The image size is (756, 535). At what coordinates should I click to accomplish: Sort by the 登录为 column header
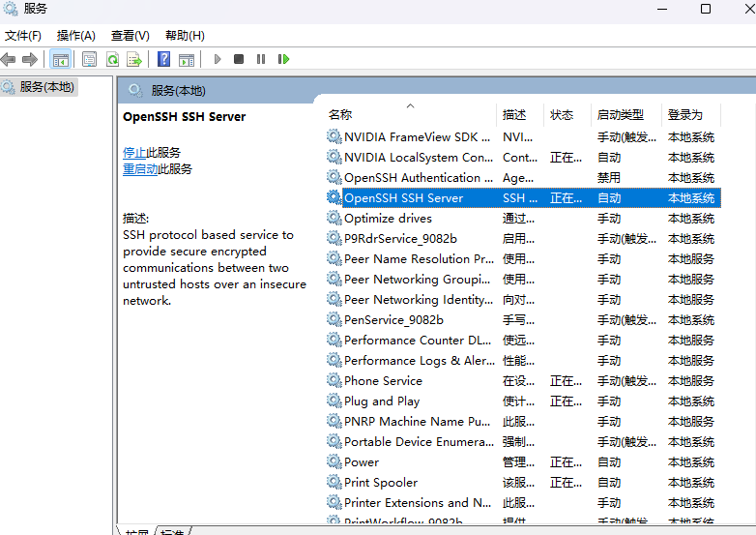click(690, 115)
